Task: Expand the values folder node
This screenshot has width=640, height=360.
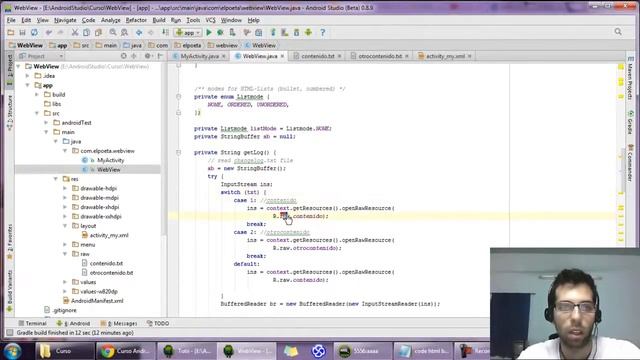Action: [65, 282]
